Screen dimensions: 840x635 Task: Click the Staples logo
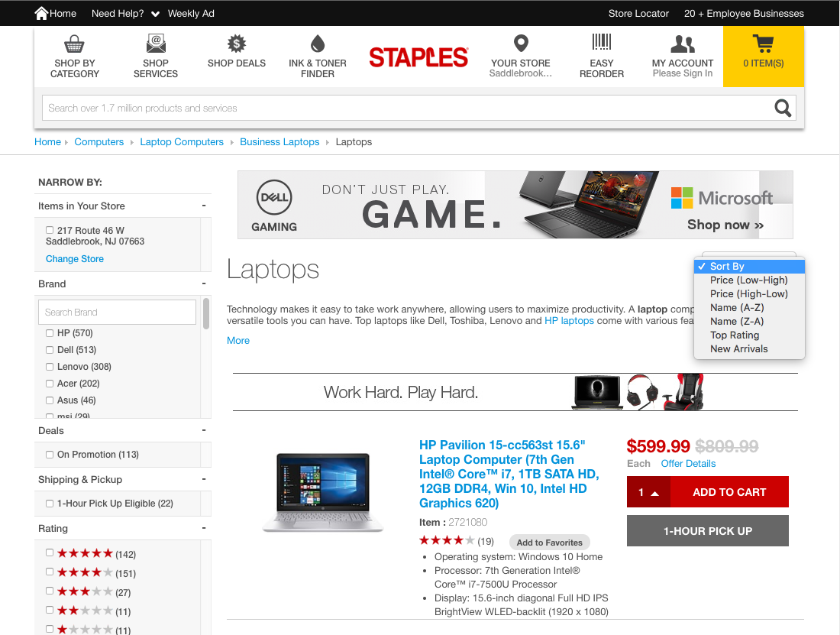[418, 56]
